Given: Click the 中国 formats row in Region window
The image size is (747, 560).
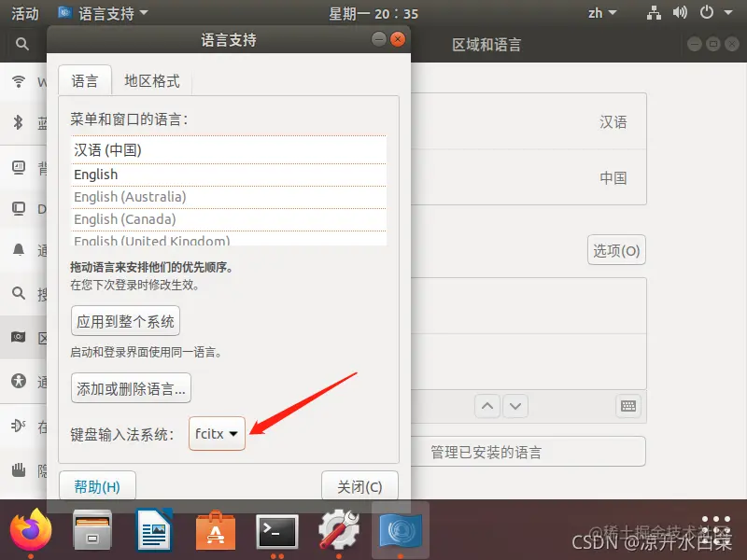Looking at the screenshot, I should click(x=529, y=177).
